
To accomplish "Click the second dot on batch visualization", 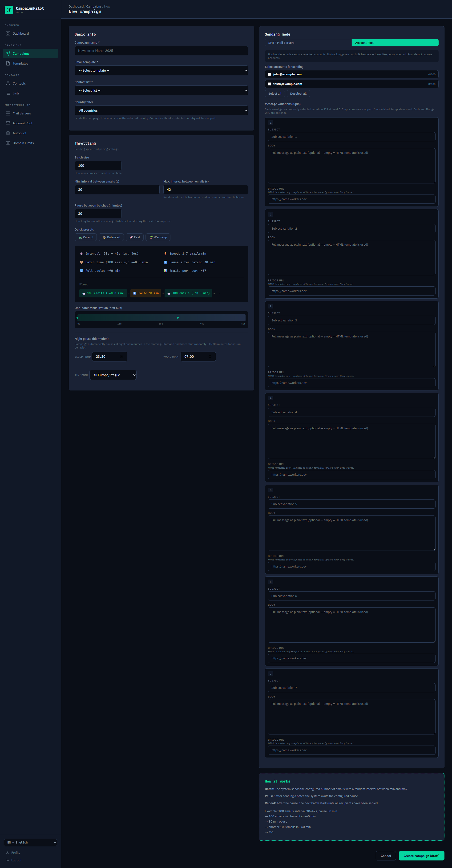I will tap(178, 317).
